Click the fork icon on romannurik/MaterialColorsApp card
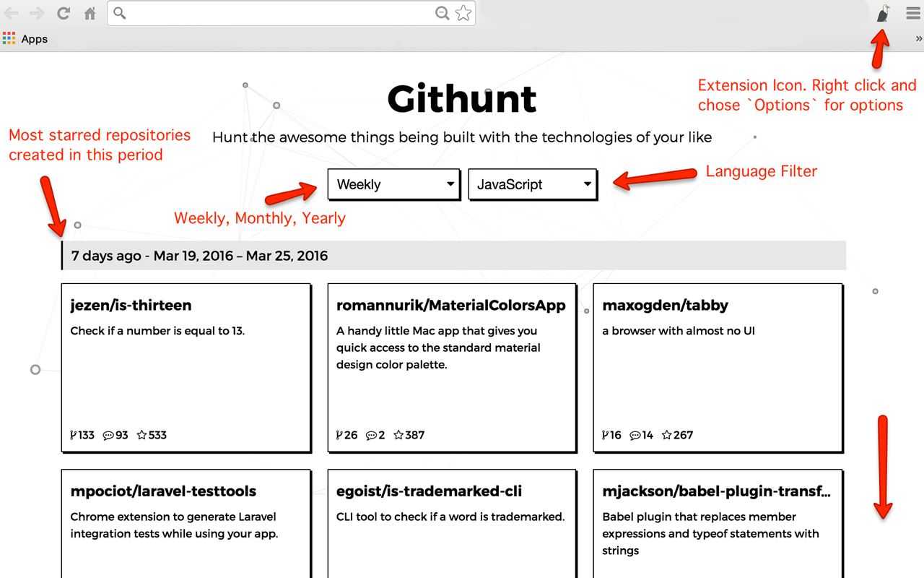 coord(339,435)
